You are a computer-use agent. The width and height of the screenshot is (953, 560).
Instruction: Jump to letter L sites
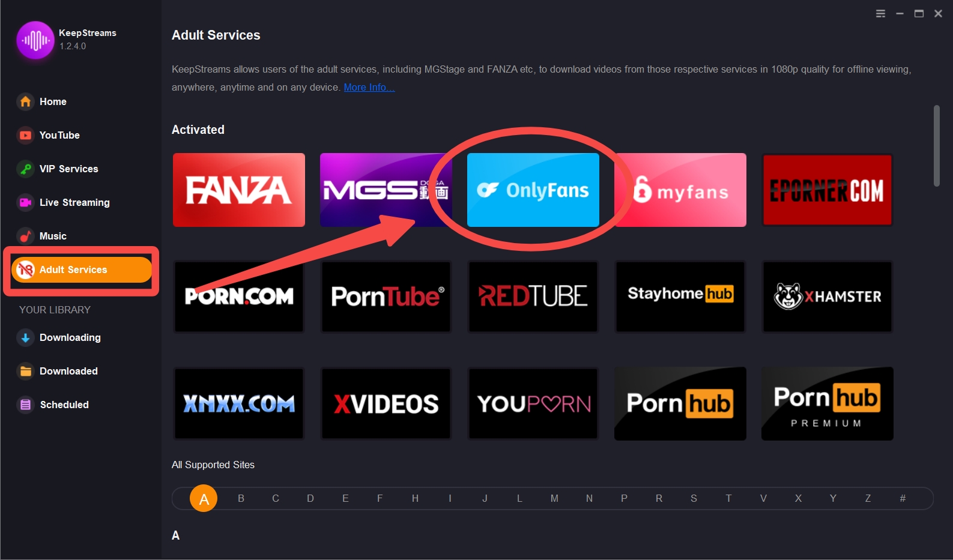(x=519, y=498)
